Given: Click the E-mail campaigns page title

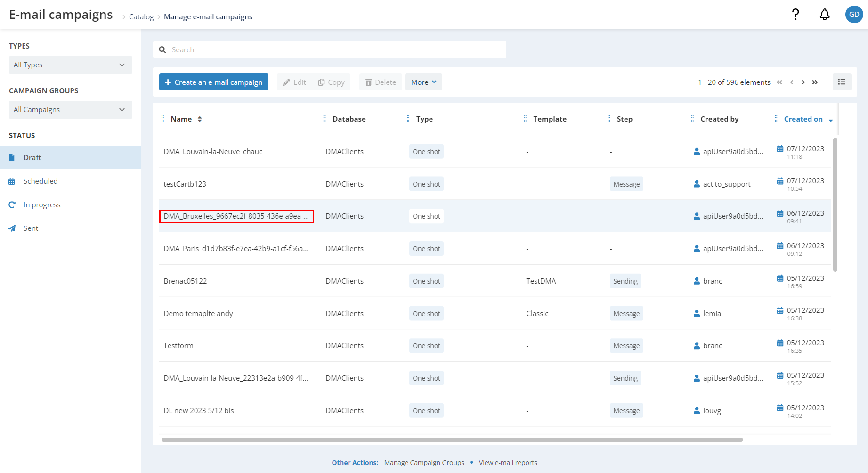Looking at the screenshot, I should (61, 15).
